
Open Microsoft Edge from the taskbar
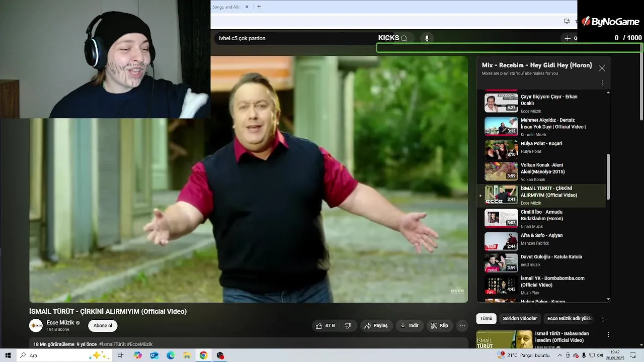coord(171,355)
